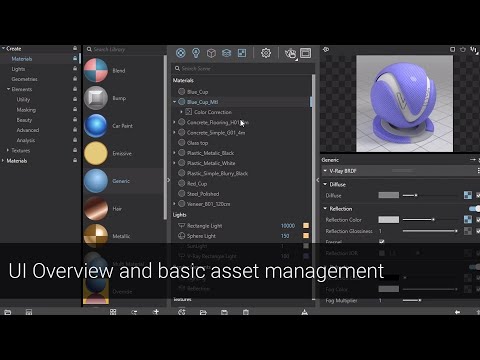Click the open folder icon under scene list
The width and height of the screenshot is (480, 360).
[203, 312]
